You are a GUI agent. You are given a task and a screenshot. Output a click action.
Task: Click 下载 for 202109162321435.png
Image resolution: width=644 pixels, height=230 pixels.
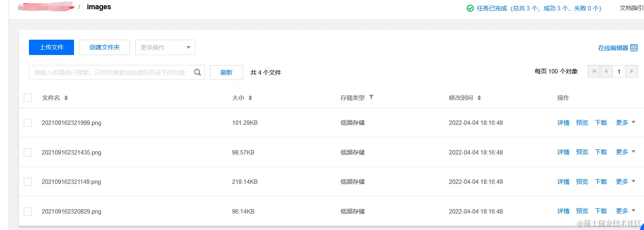pos(601,152)
